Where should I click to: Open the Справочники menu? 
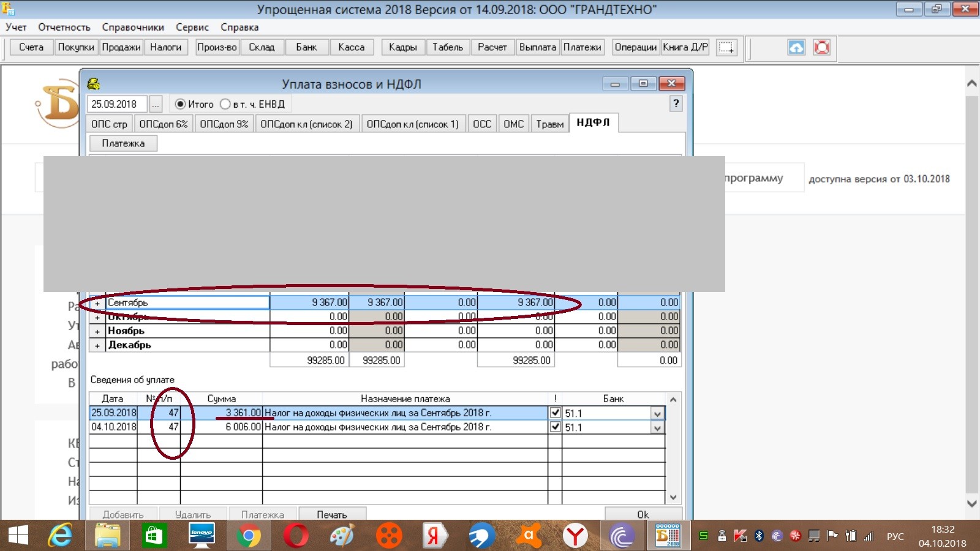(x=133, y=27)
